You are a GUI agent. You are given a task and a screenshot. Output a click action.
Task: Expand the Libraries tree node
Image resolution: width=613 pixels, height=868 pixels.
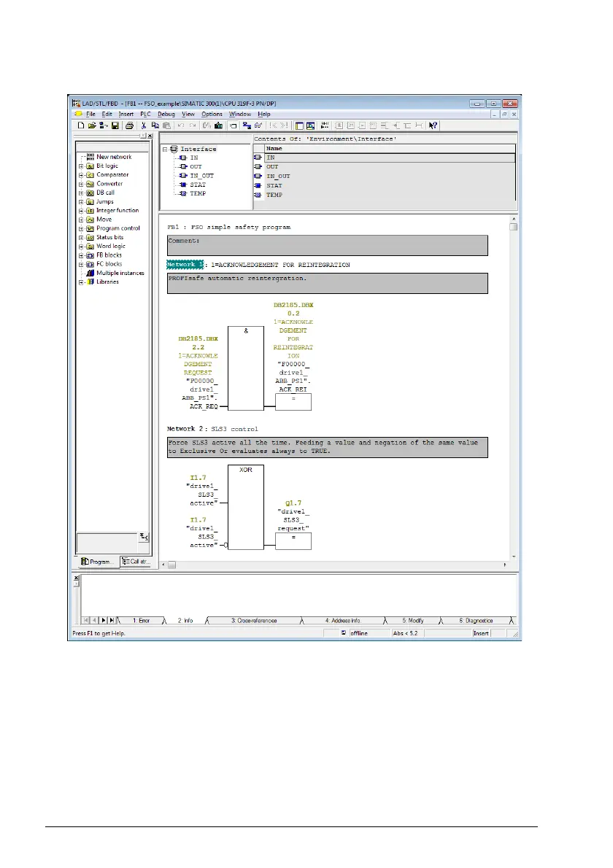(x=80, y=282)
